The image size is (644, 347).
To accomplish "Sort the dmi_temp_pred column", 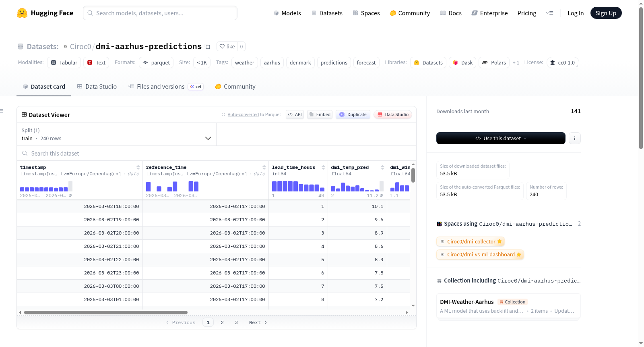I will click(x=382, y=167).
